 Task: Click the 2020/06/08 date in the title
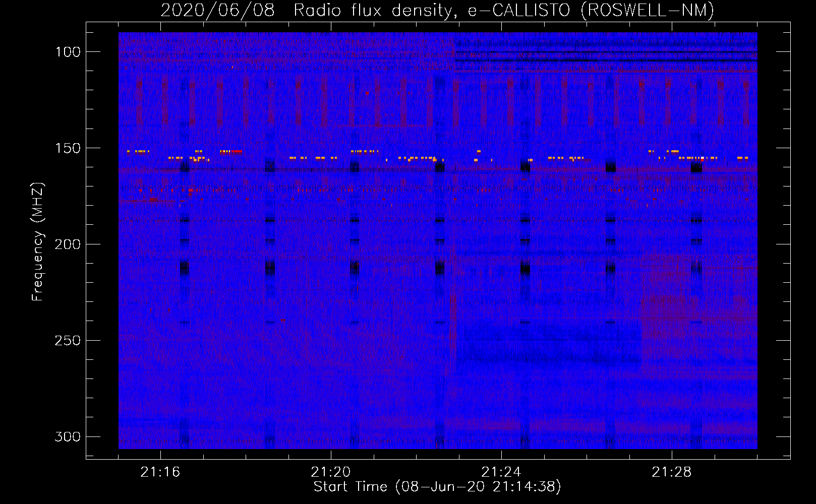click(x=217, y=10)
